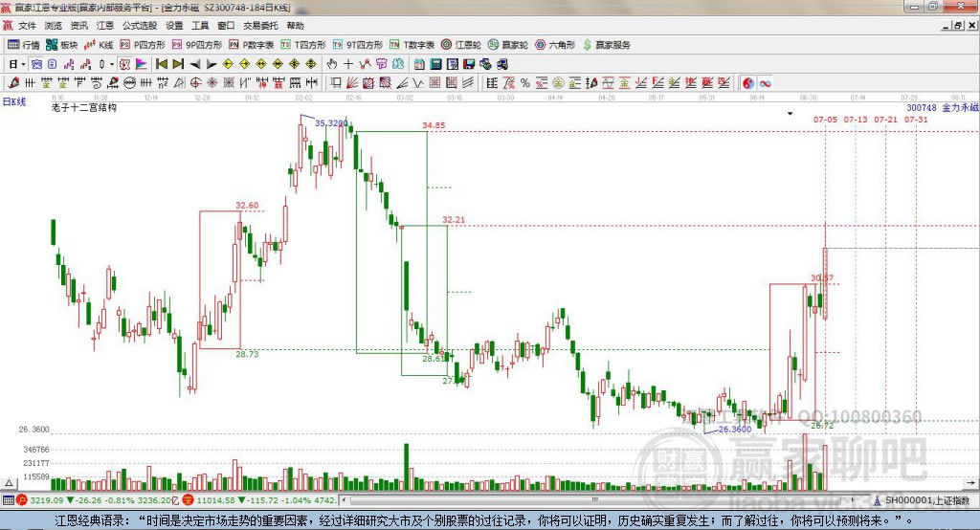Click the yin-yang taiji icon
The height and width of the screenshot is (530, 980).
748,83
